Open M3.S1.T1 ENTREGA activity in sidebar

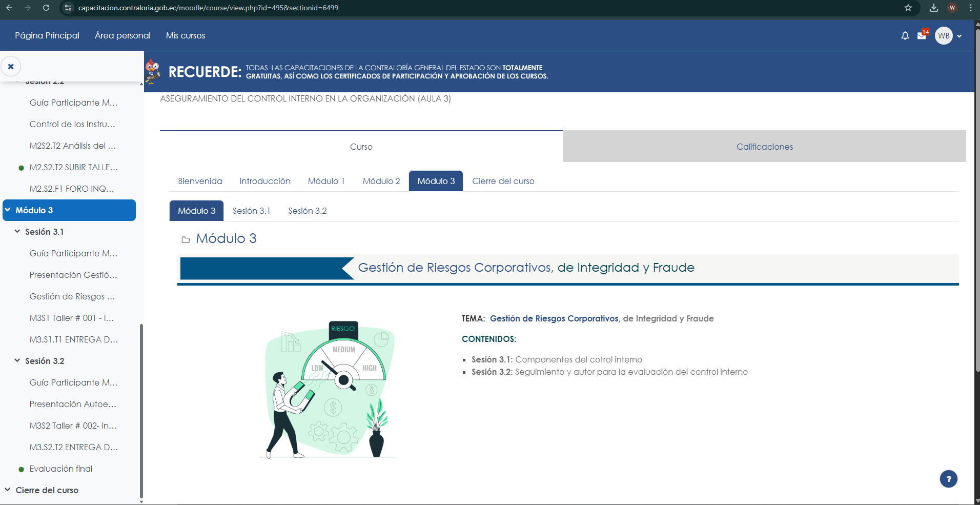click(x=73, y=339)
